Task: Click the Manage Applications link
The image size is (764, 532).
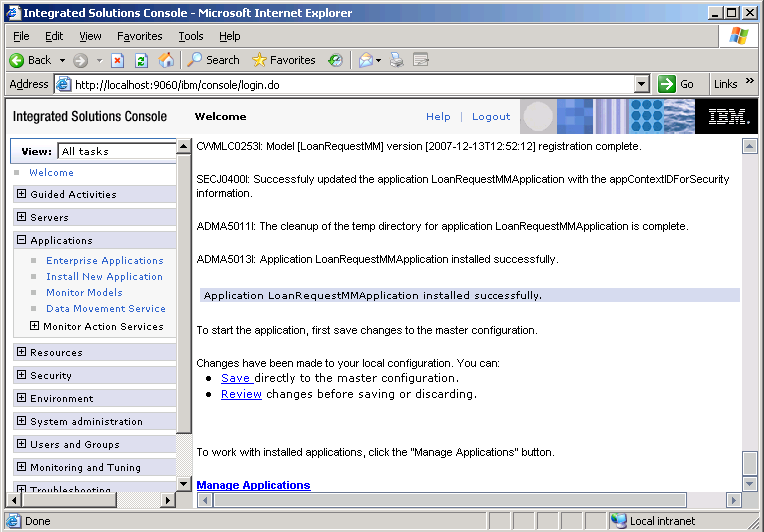Action: click(253, 485)
